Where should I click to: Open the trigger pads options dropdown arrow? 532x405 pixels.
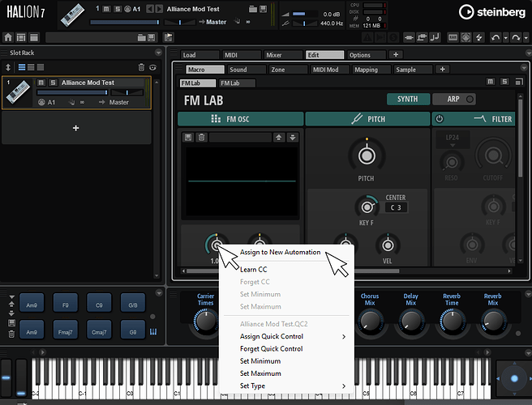[158, 293]
